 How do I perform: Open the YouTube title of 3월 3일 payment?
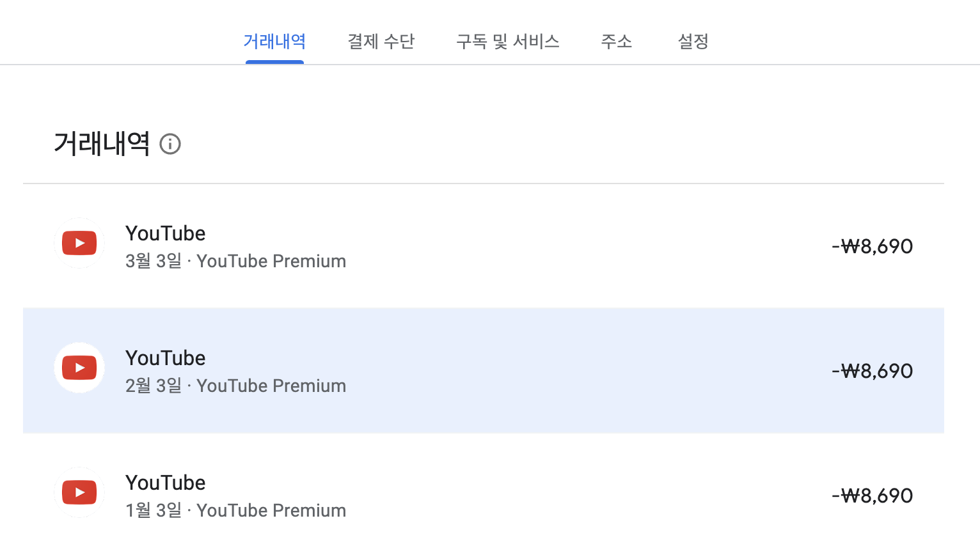click(165, 233)
